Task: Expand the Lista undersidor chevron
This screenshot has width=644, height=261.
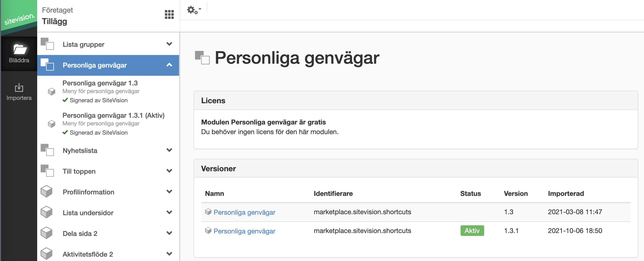Action: tap(169, 212)
